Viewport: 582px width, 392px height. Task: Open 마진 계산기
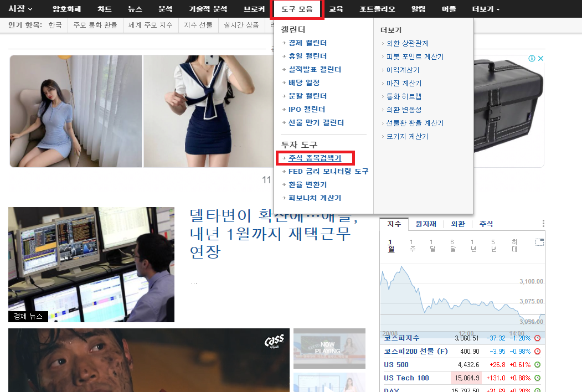[404, 84]
